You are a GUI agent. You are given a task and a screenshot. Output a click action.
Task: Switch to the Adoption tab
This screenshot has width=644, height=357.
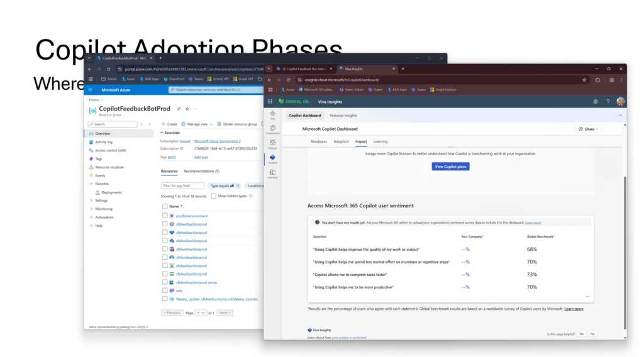(x=341, y=141)
